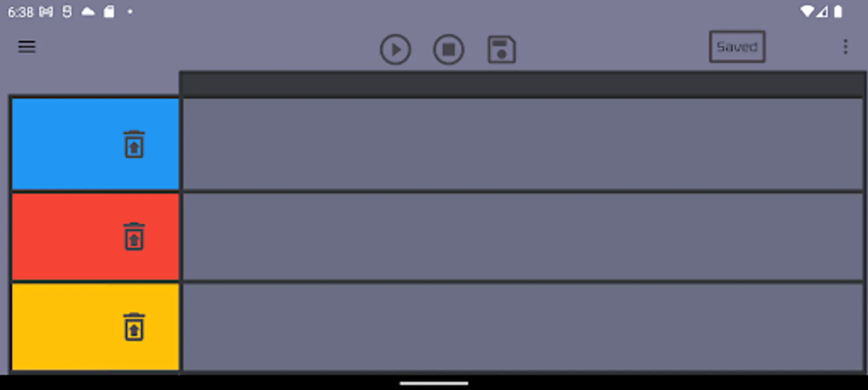The height and width of the screenshot is (390, 868).
Task: Tap the SD card notification icon
Action: coord(109,12)
